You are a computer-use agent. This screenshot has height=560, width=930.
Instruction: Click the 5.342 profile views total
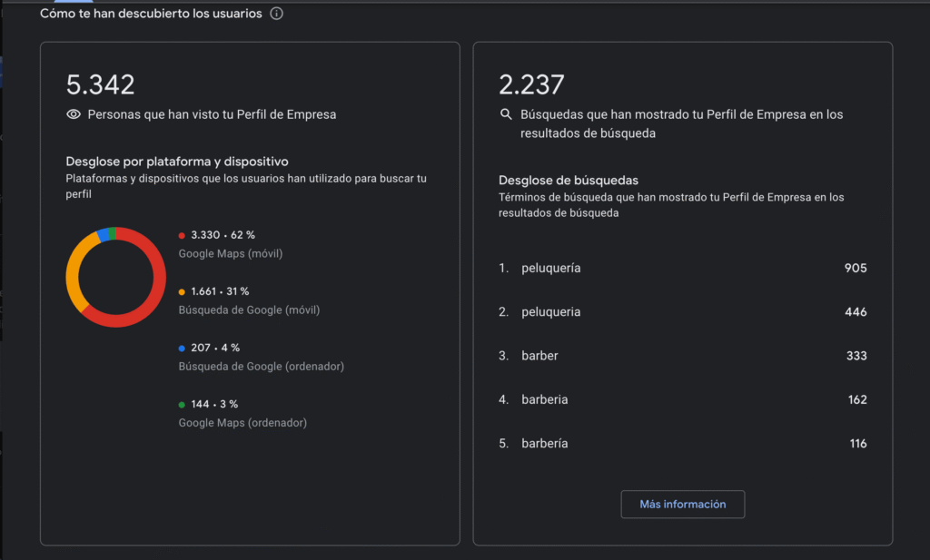[x=101, y=85]
